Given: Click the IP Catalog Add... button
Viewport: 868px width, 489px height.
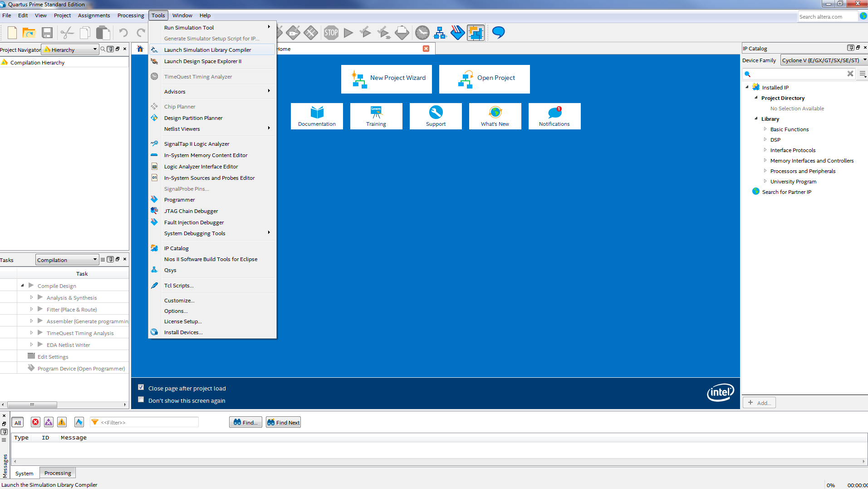Looking at the screenshot, I should pyautogui.click(x=759, y=403).
